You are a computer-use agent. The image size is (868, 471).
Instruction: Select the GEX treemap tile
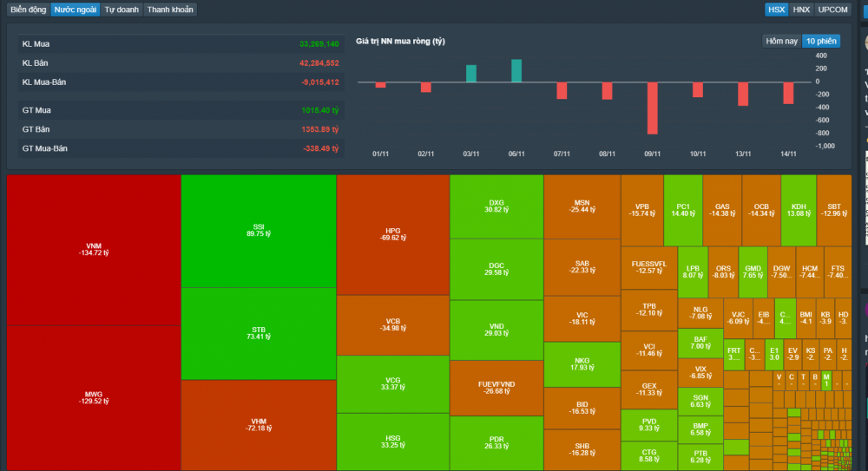pos(648,389)
